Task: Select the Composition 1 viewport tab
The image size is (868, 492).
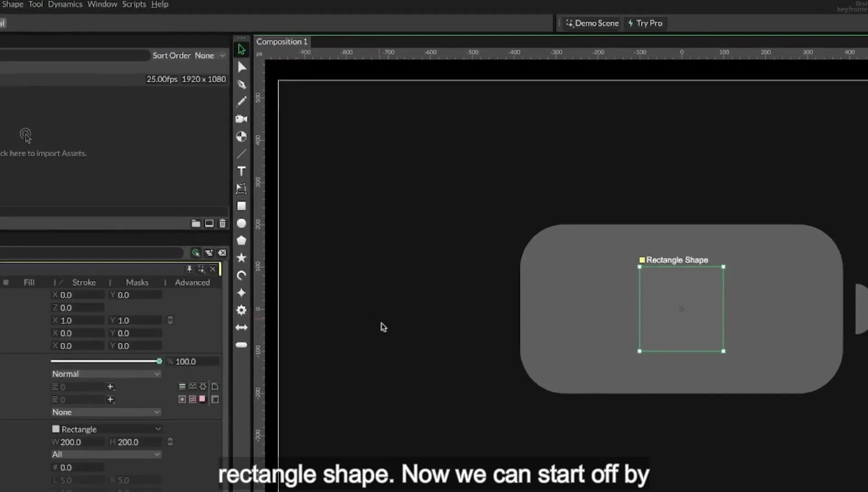Action: pyautogui.click(x=282, y=42)
